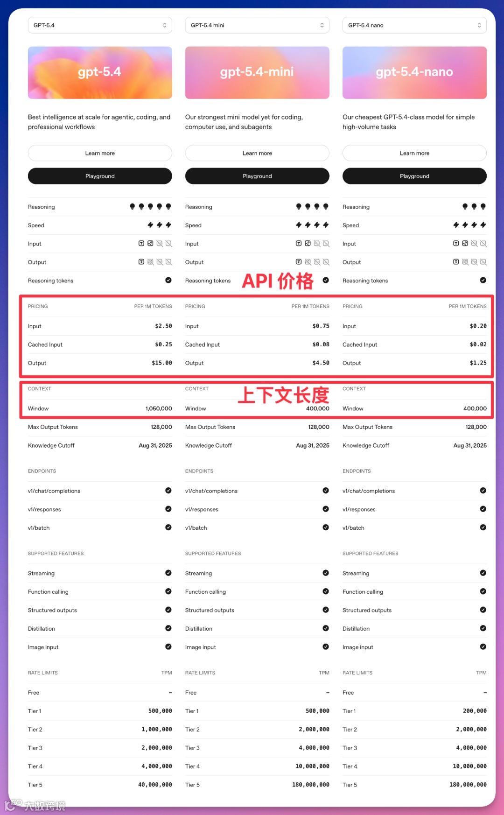This screenshot has height=815, width=504.
Task: Click the three-bolt Speed rating for GPT-5.4
Action: (x=160, y=225)
